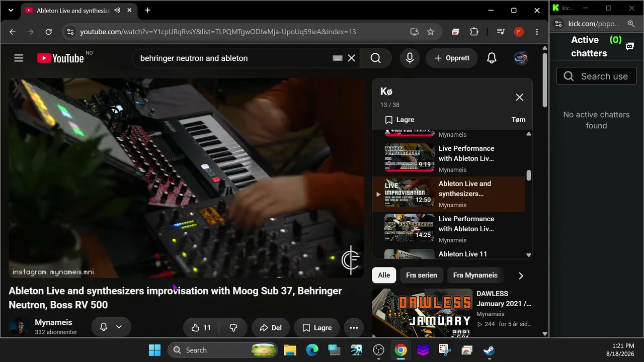
Task: Open the Dawless Jamuary 2021 video thumbnail
Action: (x=422, y=312)
